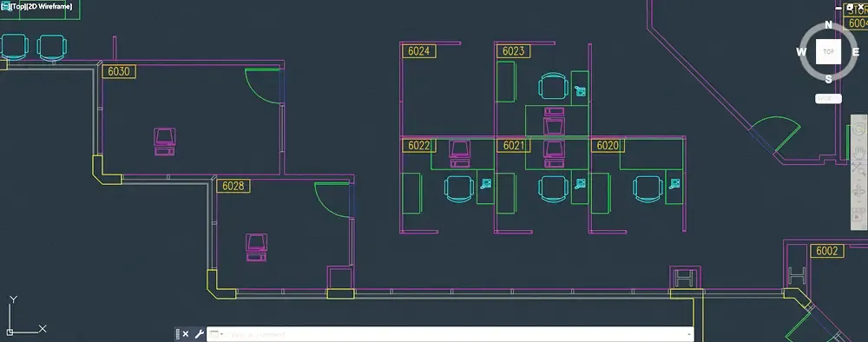Select the phone block in cubicle 6020
Image resolution: width=868 pixels, height=342 pixels.
click(x=674, y=184)
